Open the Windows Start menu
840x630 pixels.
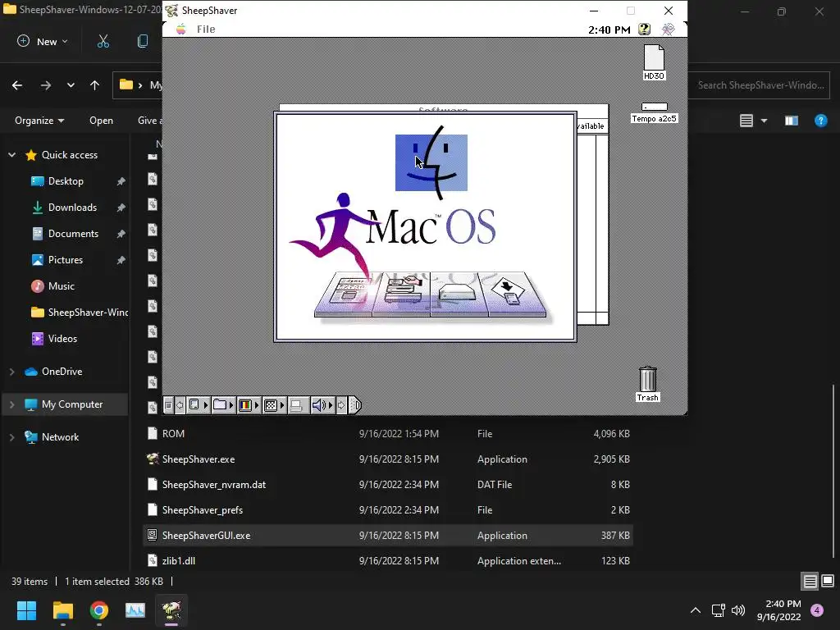[27, 610]
